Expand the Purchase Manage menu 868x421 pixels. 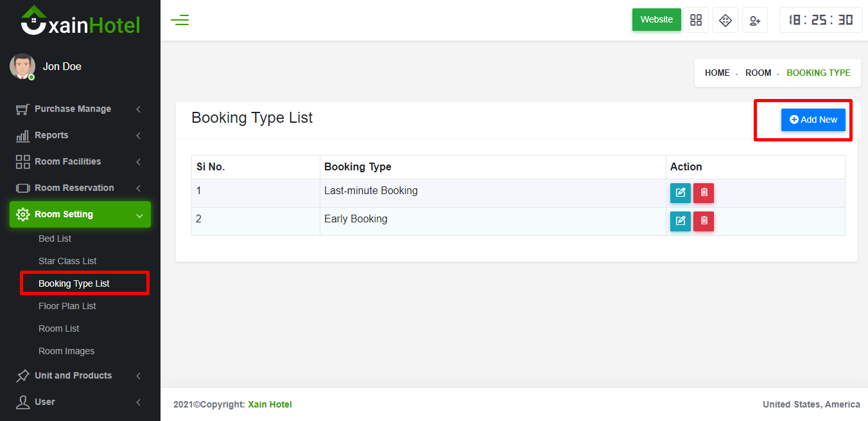click(x=73, y=109)
